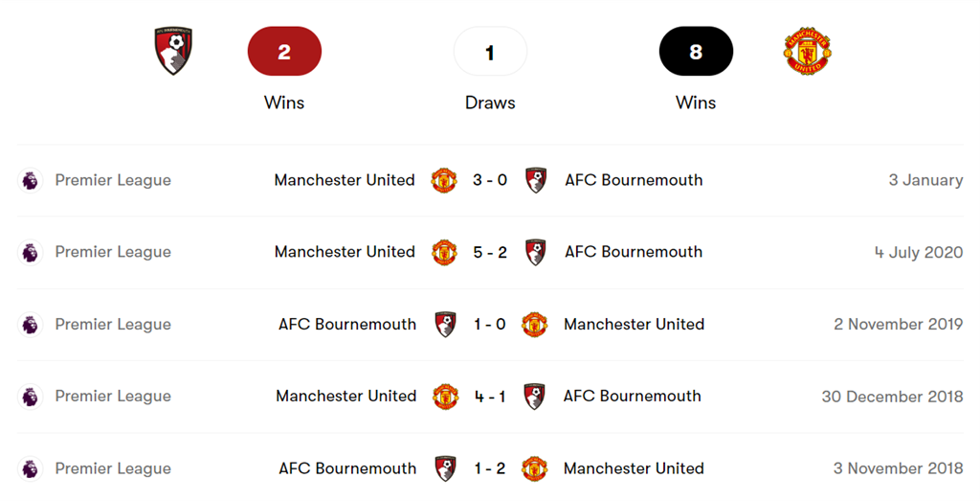Click Manchester United crest in 3-0 match row

443,180
